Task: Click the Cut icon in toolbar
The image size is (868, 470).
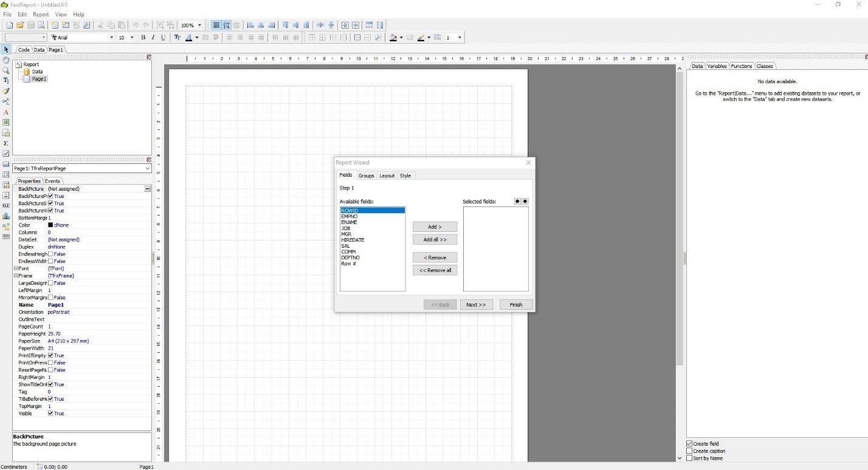Action: tap(100, 25)
